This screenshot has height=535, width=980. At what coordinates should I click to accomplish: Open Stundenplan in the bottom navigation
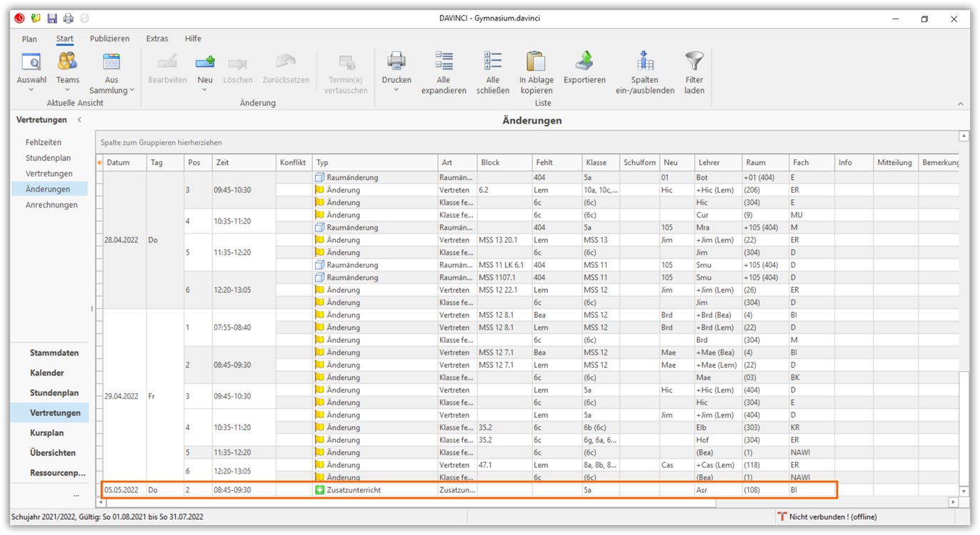tap(54, 393)
